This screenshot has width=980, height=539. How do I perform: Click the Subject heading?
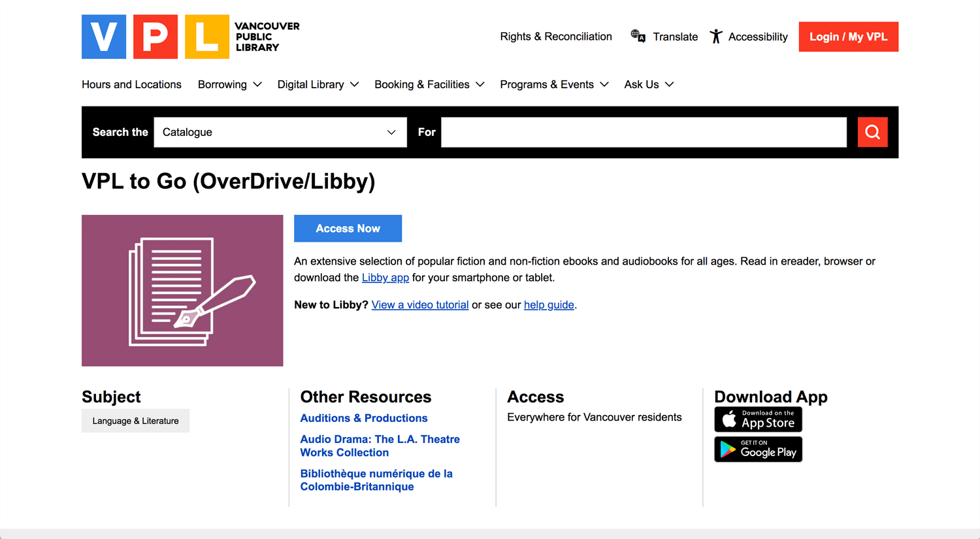coord(111,397)
